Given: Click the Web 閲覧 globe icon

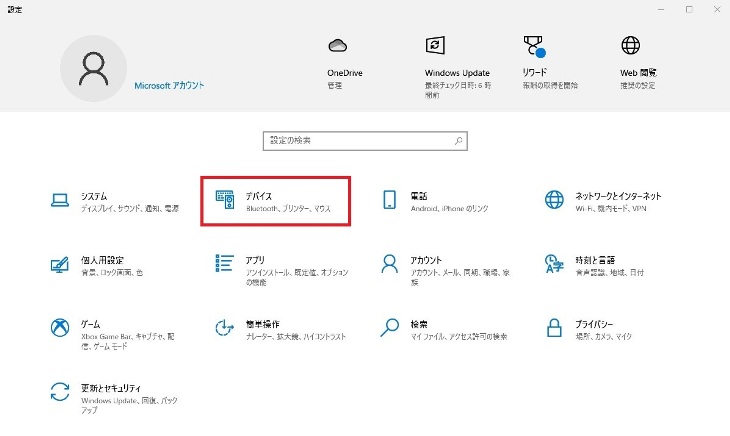Looking at the screenshot, I should coord(630,45).
